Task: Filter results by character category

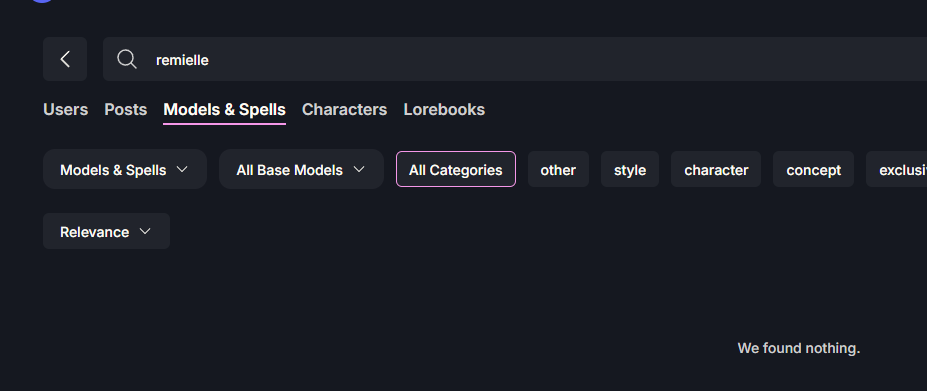Action: tap(716, 169)
